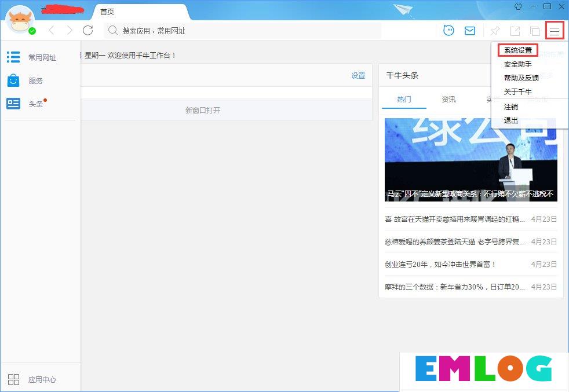Screen dimensions: 569x392
Task: Click 退出 to exit the app
Action: click(511, 120)
